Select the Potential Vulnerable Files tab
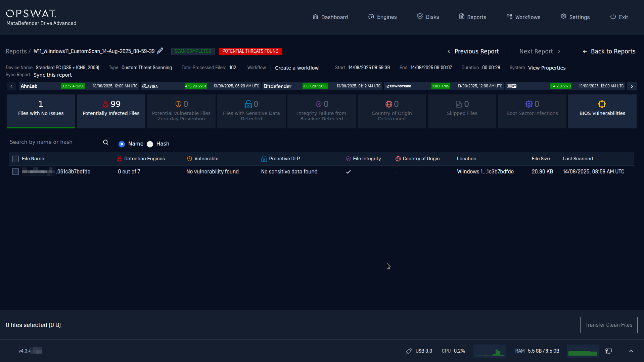Viewport: 644px width, 362px height. pyautogui.click(x=181, y=111)
